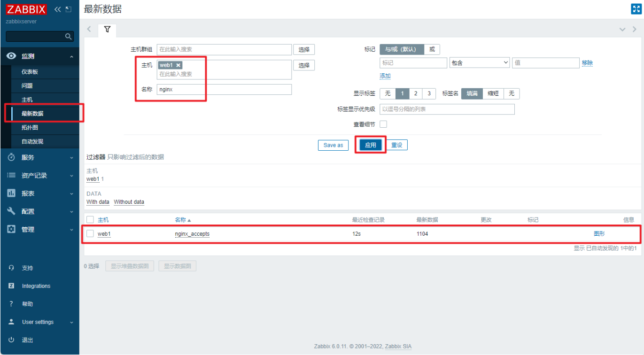This screenshot has width=644, height=355.
Task: Click the sign out power icon
Action: tap(12, 340)
